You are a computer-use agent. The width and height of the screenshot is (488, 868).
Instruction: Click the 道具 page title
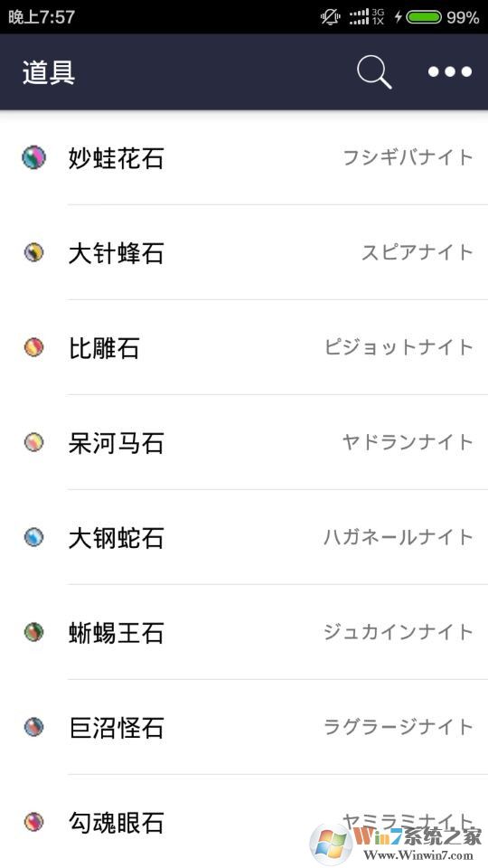(49, 72)
